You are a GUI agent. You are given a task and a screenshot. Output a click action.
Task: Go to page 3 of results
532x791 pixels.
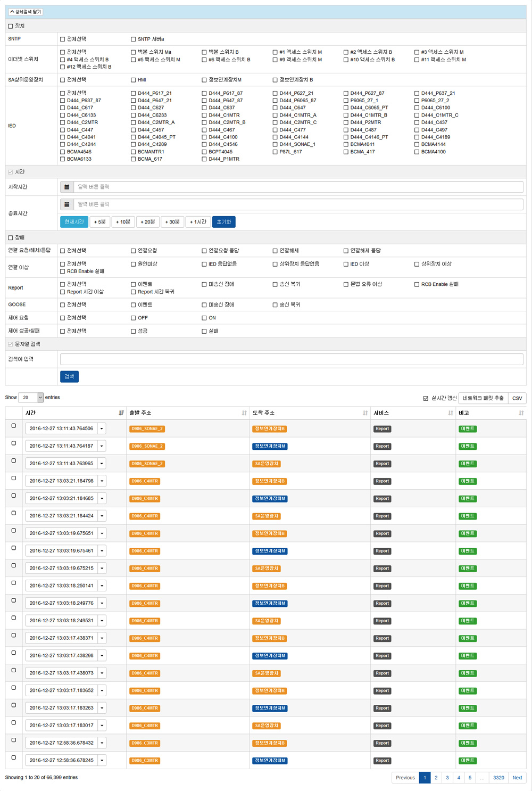click(447, 778)
